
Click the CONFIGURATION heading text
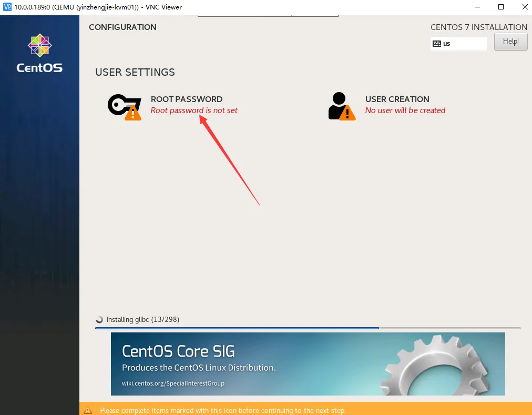point(122,27)
